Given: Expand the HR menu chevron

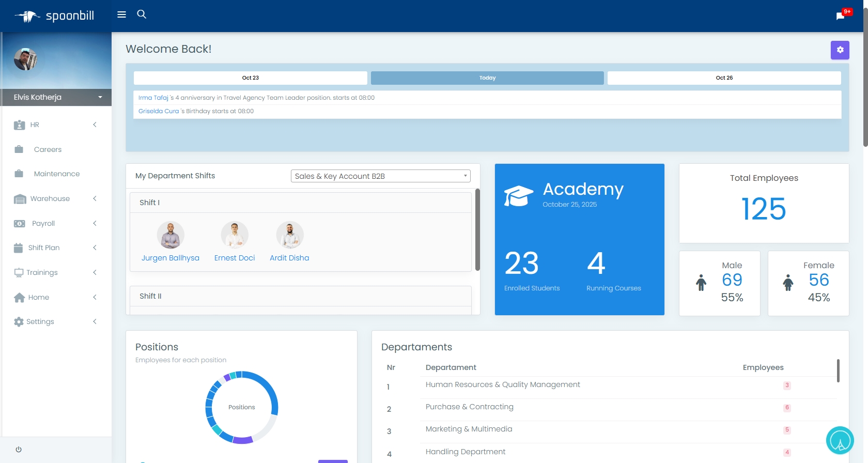Looking at the screenshot, I should point(95,125).
